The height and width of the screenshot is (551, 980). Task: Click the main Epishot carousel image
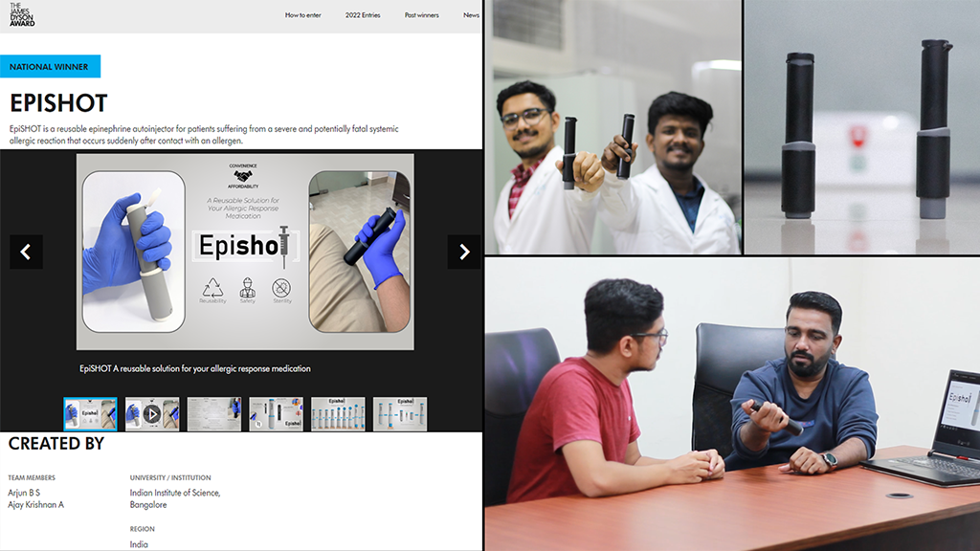tap(245, 252)
